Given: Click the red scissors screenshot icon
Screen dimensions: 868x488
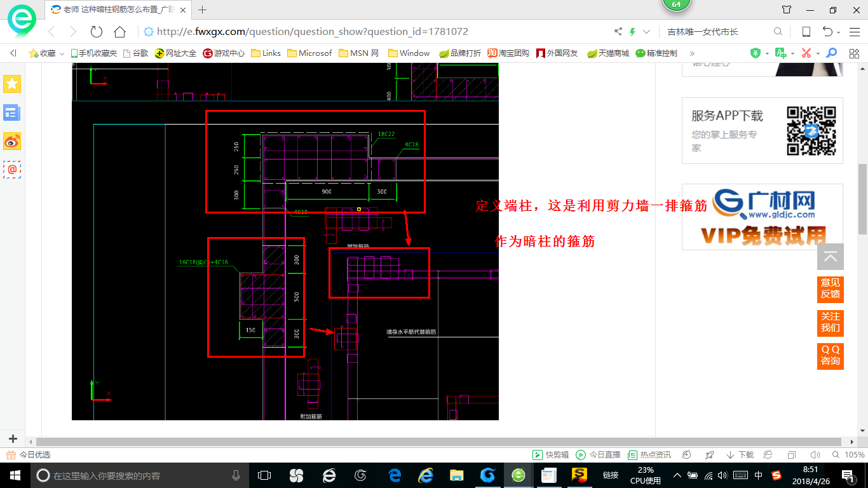Looking at the screenshot, I should coord(806,53).
